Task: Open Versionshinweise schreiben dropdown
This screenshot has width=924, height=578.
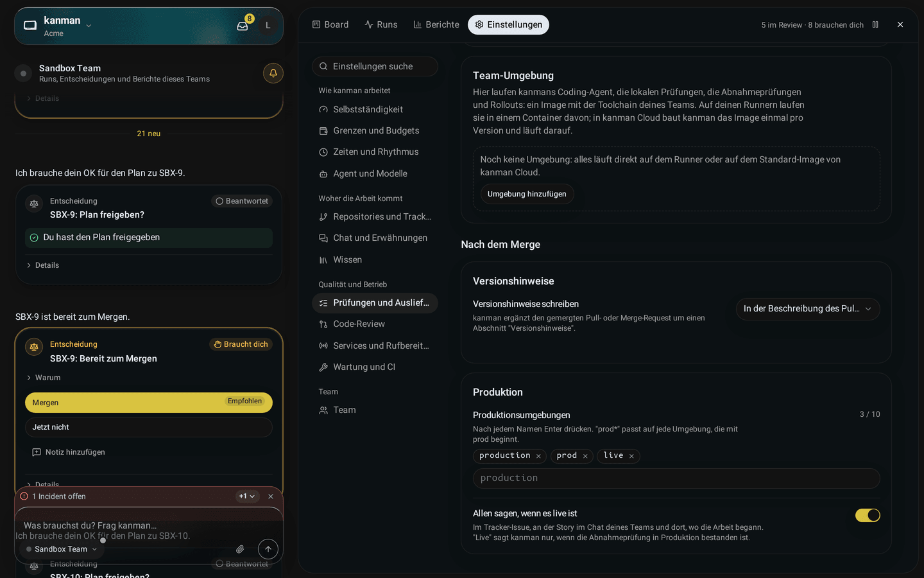Action: (808, 309)
